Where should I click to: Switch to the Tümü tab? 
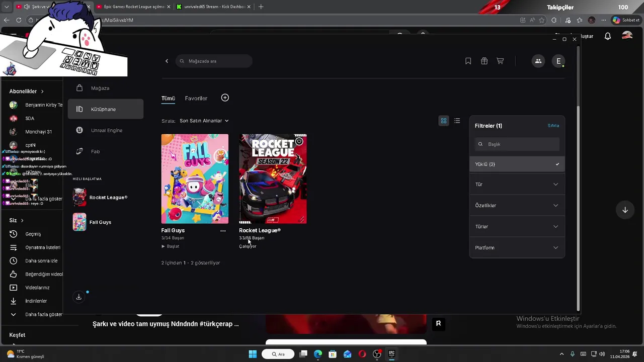[168, 98]
